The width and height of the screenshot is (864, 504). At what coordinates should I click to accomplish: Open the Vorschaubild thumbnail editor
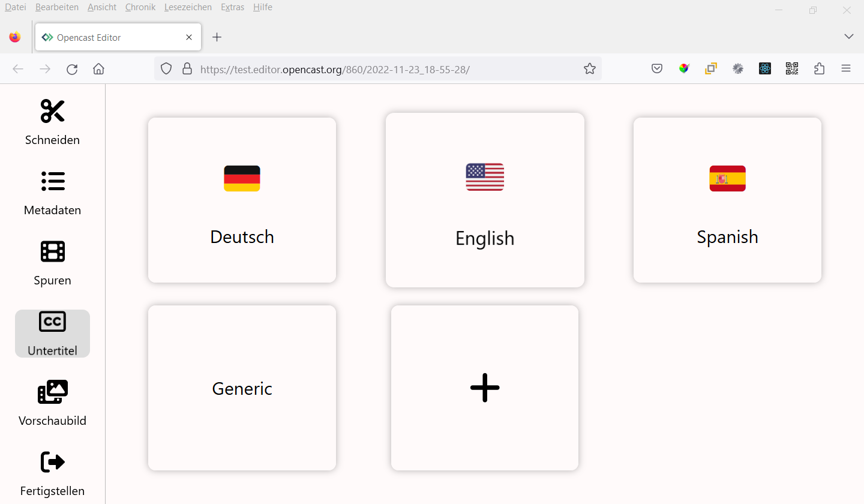(52, 403)
